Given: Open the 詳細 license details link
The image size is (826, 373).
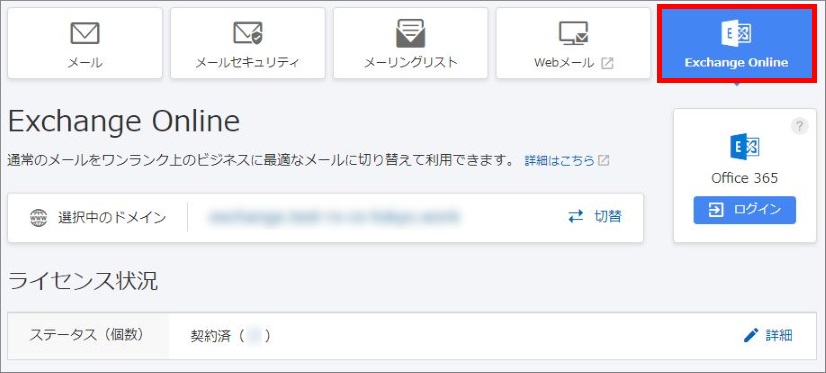Looking at the screenshot, I should click(779, 335).
